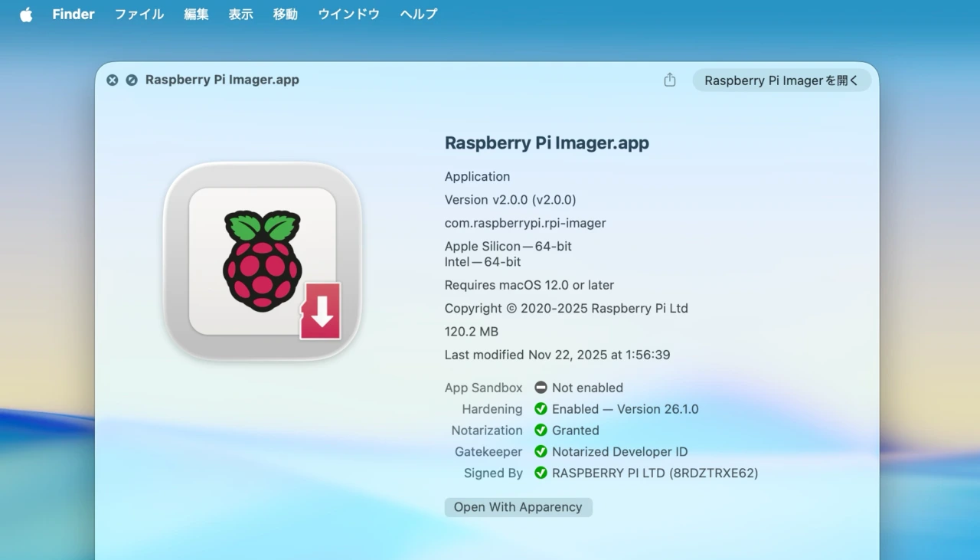Click the Gatekeeper Notarized Developer ID checkmark
Image resolution: width=980 pixels, height=560 pixels.
[541, 452]
